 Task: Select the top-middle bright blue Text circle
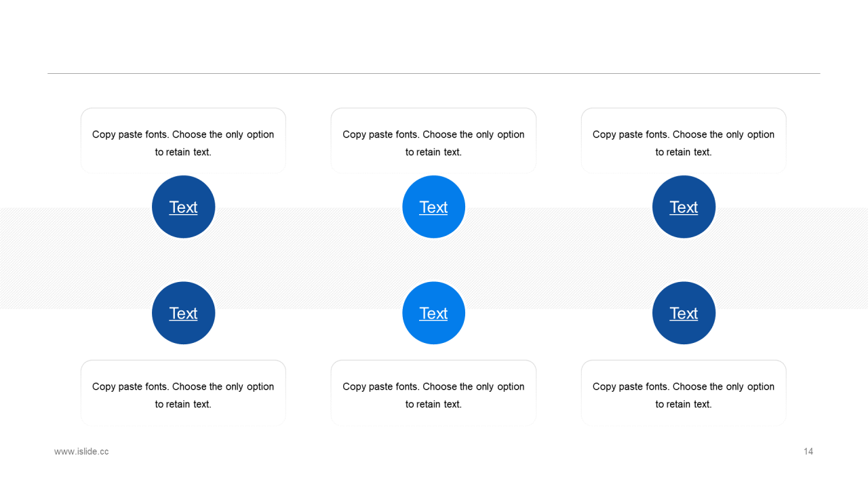(x=433, y=207)
